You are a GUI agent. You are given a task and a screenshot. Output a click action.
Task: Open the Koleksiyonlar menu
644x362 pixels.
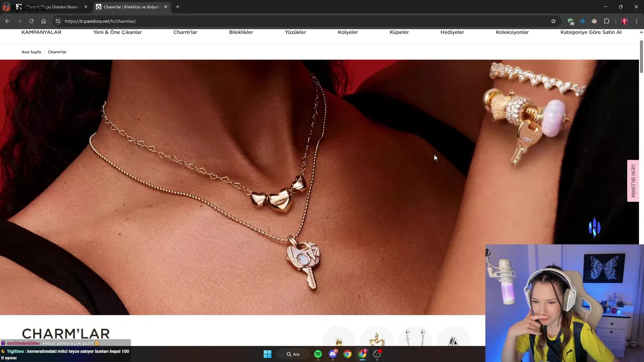tap(512, 32)
